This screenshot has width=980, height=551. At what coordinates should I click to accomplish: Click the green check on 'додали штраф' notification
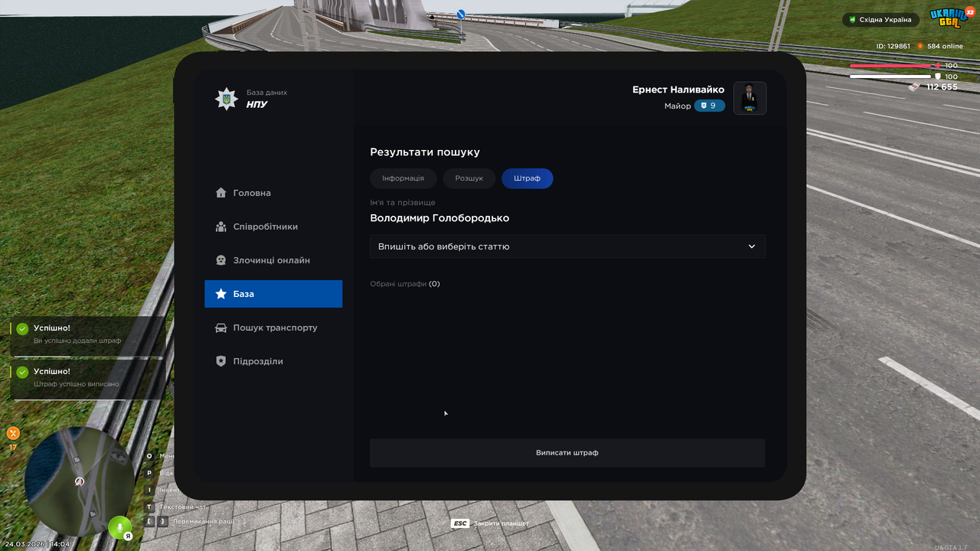click(22, 329)
